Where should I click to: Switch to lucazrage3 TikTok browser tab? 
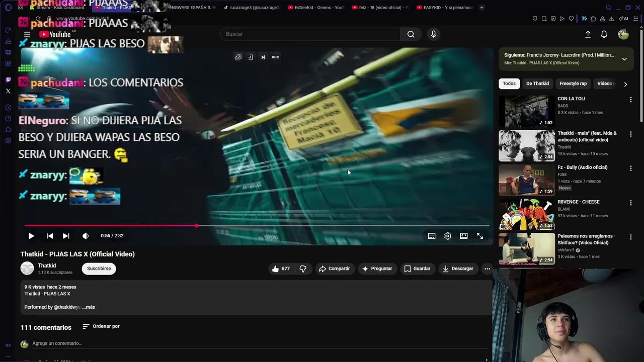252,8
